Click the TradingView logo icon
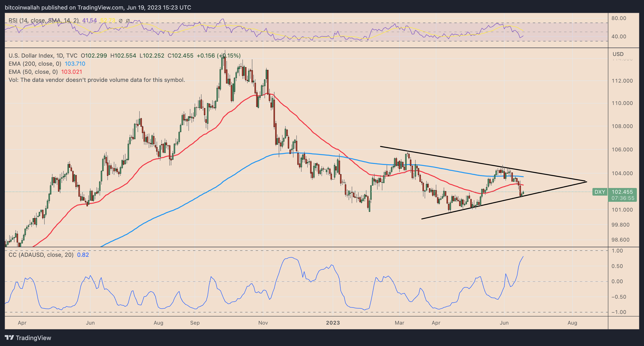The height and width of the screenshot is (346, 644). click(9, 338)
